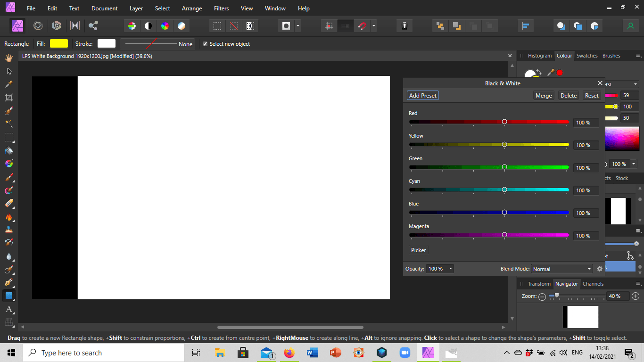644x362 pixels.
Task: Open the Blend Mode dropdown
Action: pos(561,269)
